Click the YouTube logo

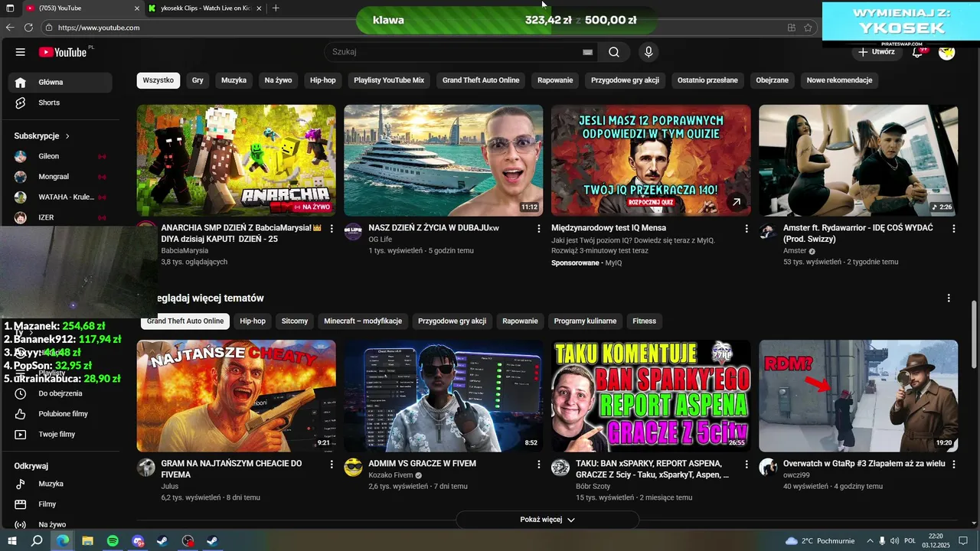(x=63, y=52)
